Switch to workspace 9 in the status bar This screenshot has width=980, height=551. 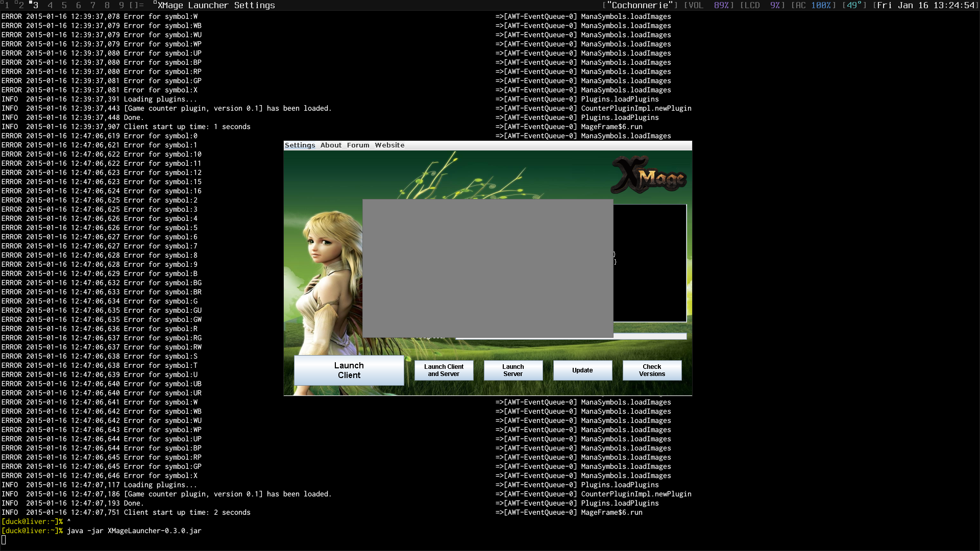click(x=121, y=5)
